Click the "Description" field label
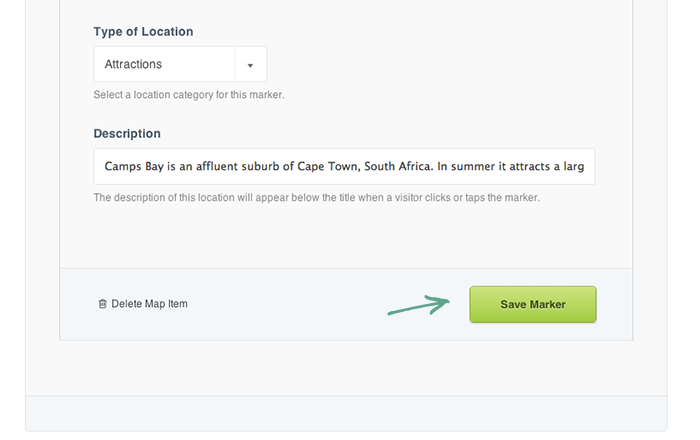The width and height of the screenshot is (700, 440). [x=127, y=134]
